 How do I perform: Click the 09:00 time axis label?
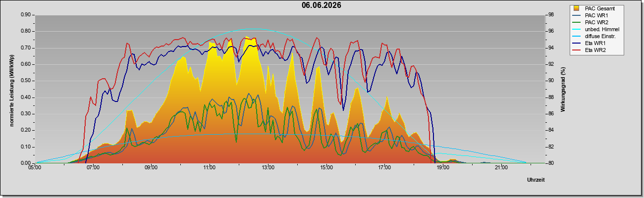[x=151, y=168]
